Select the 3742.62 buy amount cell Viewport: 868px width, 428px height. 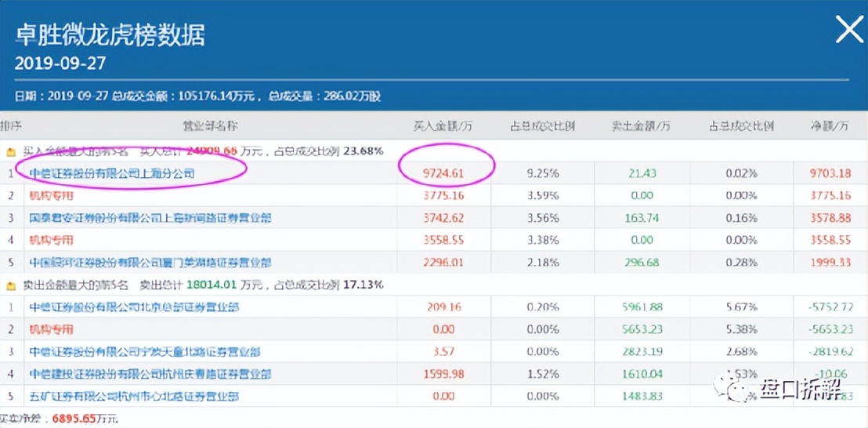click(x=443, y=218)
